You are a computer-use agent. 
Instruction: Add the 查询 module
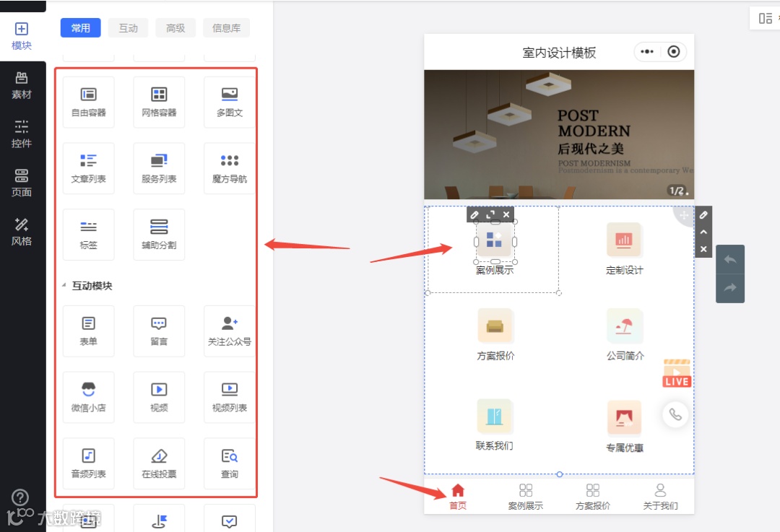point(230,463)
